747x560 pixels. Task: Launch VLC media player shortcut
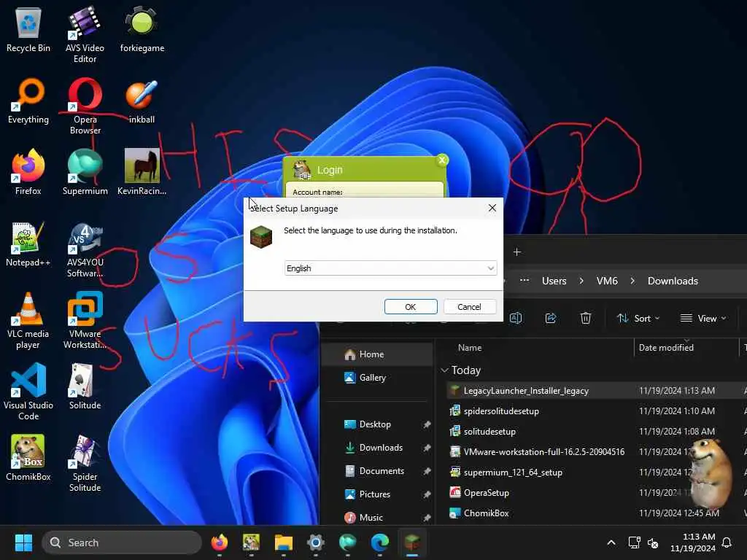pyautogui.click(x=28, y=321)
